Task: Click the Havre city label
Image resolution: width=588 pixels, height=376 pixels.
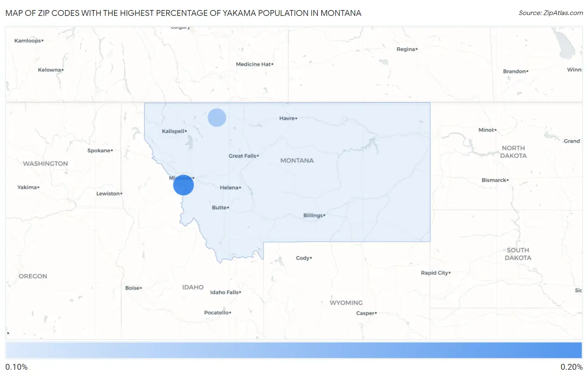Action: [x=288, y=118]
